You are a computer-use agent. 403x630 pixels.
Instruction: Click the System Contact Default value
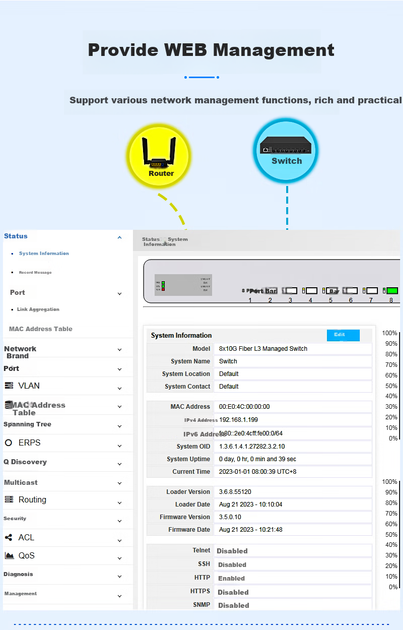click(x=229, y=387)
